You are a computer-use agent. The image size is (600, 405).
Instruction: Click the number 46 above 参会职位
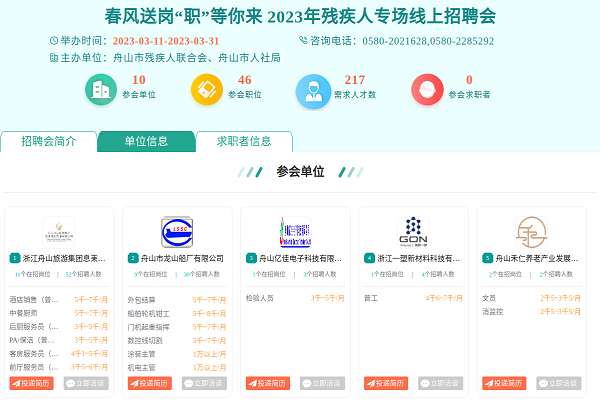tap(245, 80)
